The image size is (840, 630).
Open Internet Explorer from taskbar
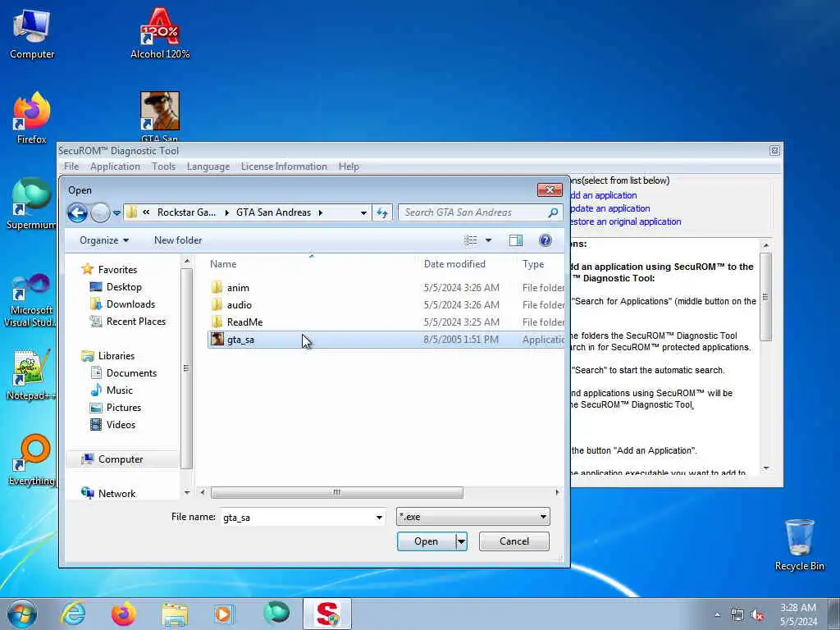[73, 614]
